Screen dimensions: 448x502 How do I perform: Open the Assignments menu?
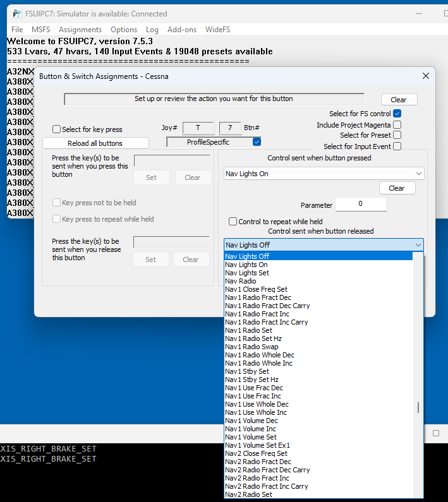tap(80, 30)
